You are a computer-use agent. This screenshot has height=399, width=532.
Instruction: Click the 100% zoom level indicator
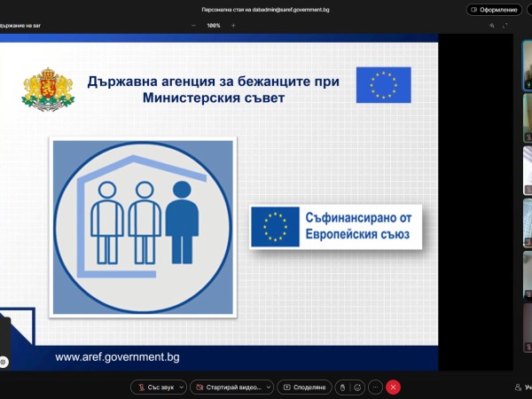click(x=214, y=26)
